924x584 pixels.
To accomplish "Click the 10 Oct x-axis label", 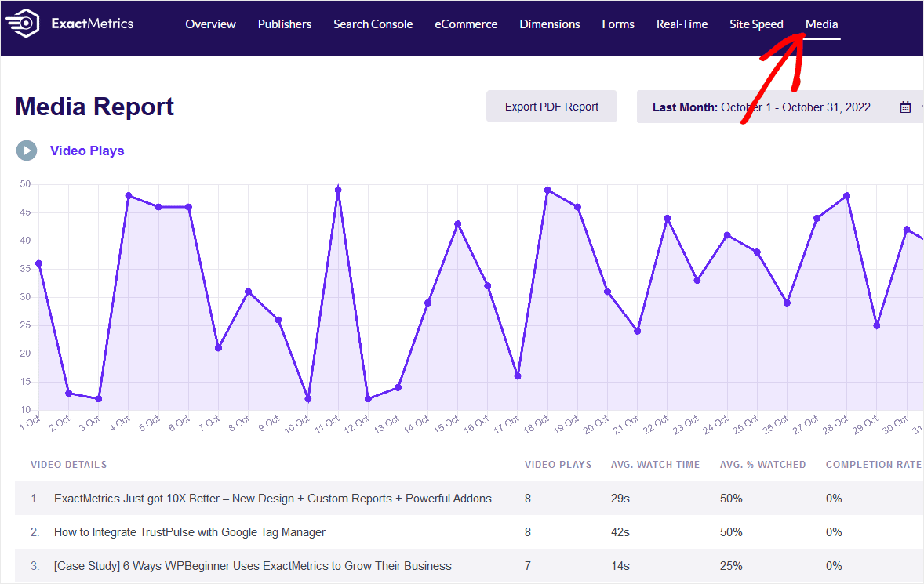I will [x=297, y=424].
